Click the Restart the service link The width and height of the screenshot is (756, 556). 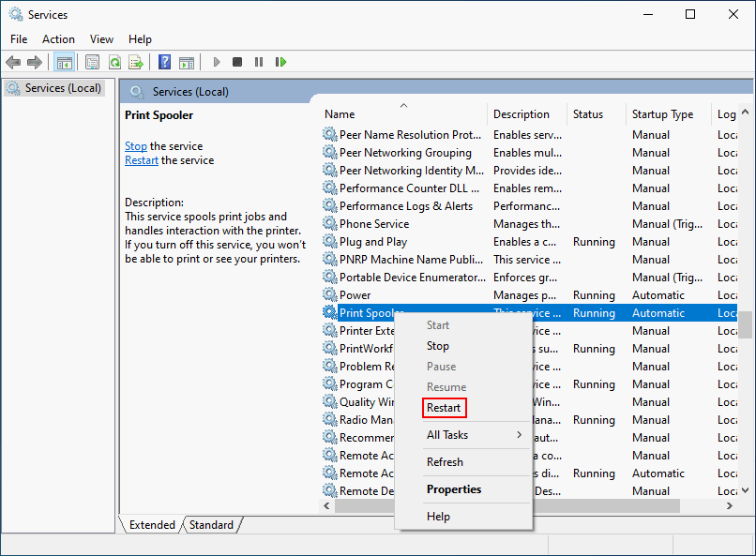[x=142, y=160]
